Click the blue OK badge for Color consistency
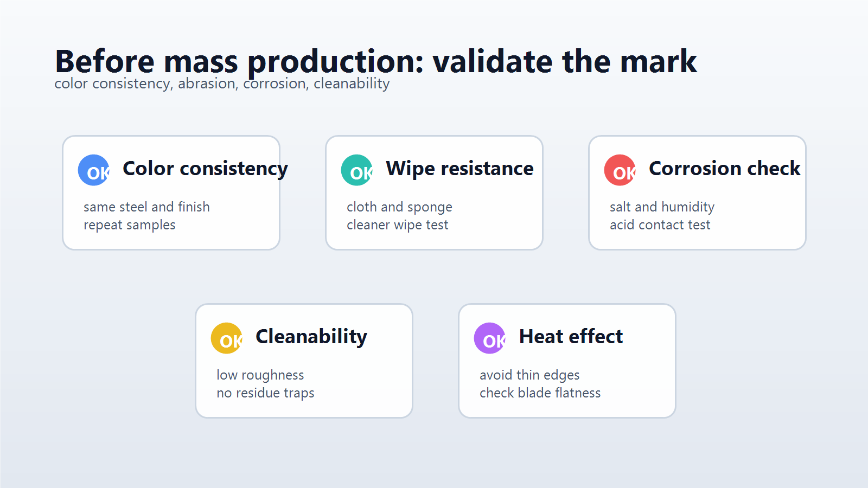This screenshot has height=488, width=868. click(x=94, y=170)
